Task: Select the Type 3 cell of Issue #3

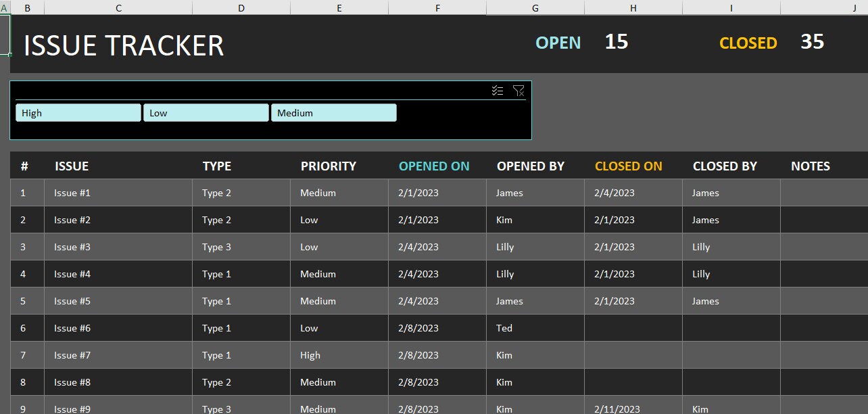Action: coord(241,247)
